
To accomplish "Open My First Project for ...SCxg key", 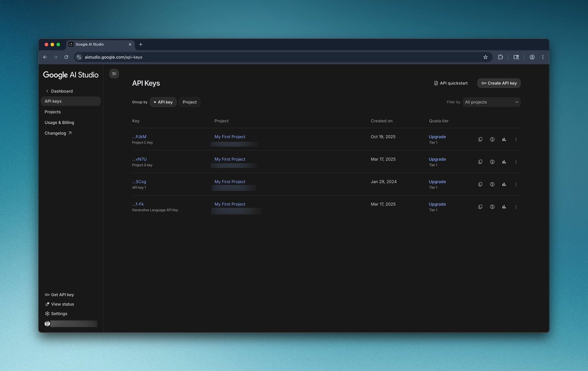I will tap(230, 182).
